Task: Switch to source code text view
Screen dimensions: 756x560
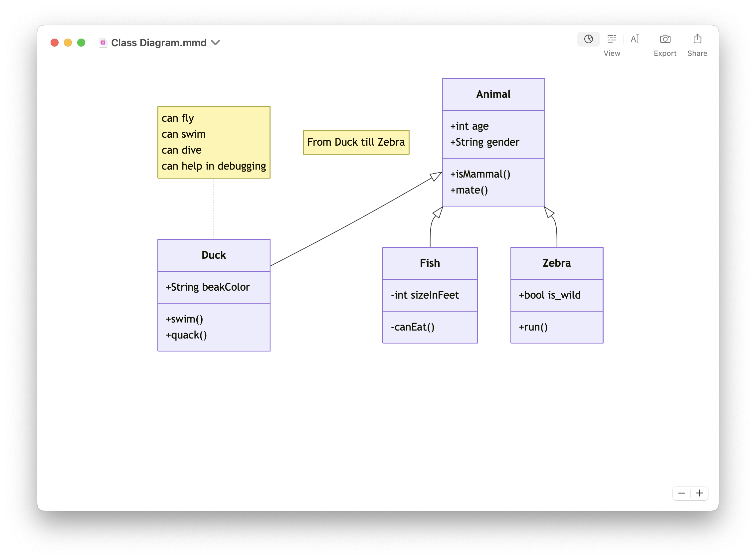Action: [612, 39]
